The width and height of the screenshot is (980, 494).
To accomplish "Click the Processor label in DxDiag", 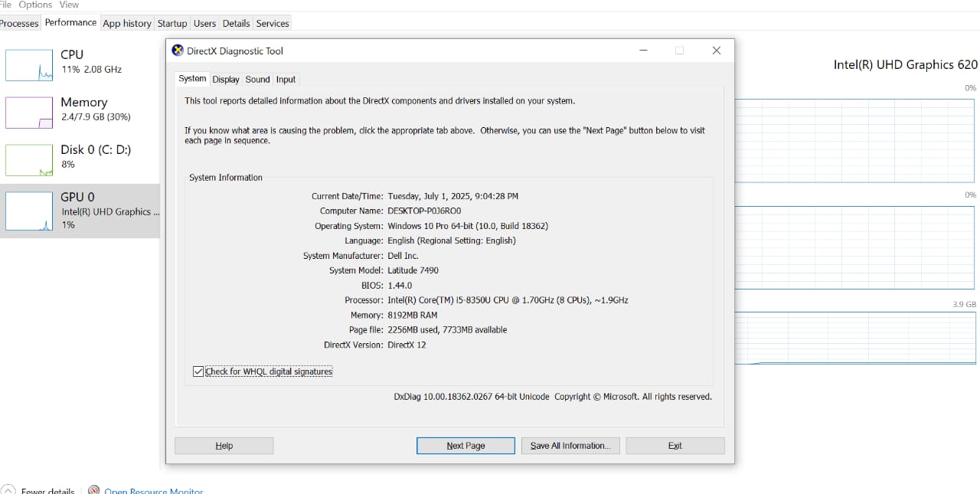I will point(364,300).
